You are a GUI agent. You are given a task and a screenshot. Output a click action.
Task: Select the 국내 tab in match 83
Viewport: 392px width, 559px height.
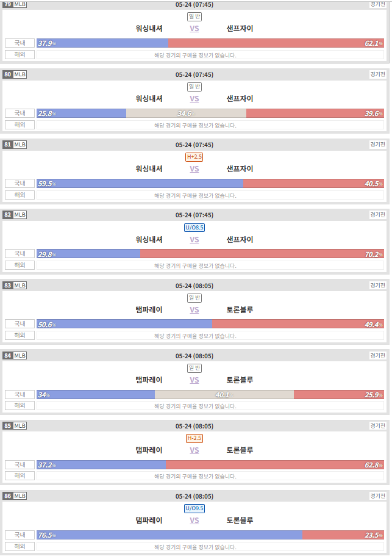pos(20,323)
